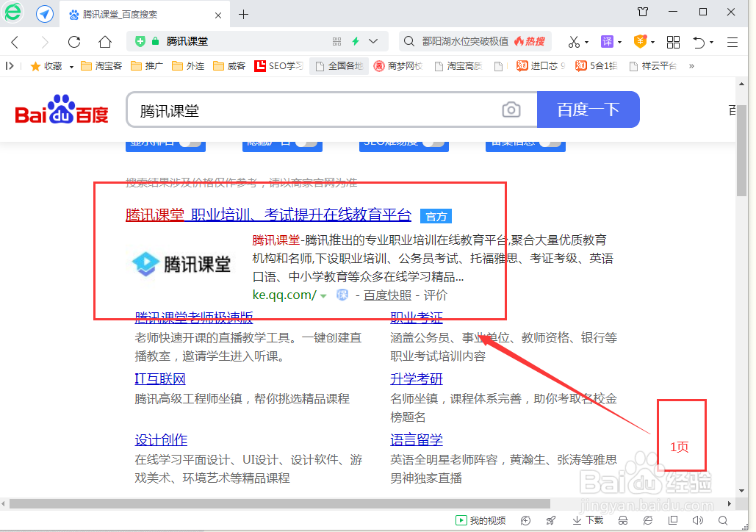The height and width of the screenshot is (532, 756).
Task: Open the four-square apps grid icon
Action: click(673, 42)
